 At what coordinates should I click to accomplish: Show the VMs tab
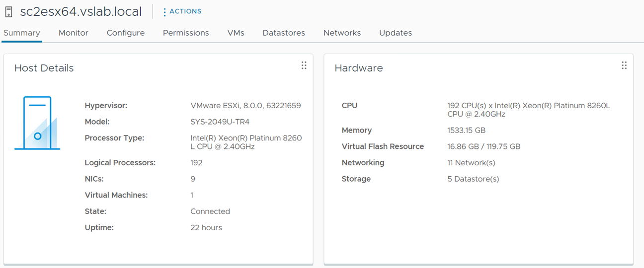(x=236, y=33)
